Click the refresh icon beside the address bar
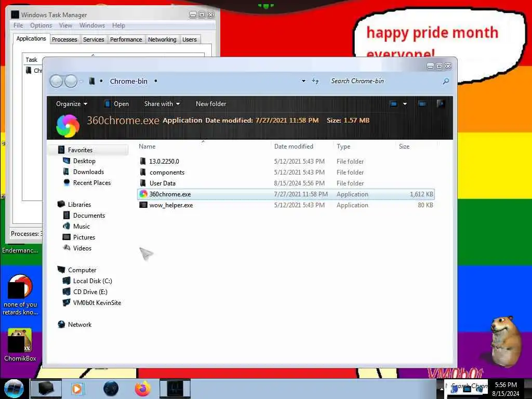The width and height of the screenshot is (532, 399). 315,81
